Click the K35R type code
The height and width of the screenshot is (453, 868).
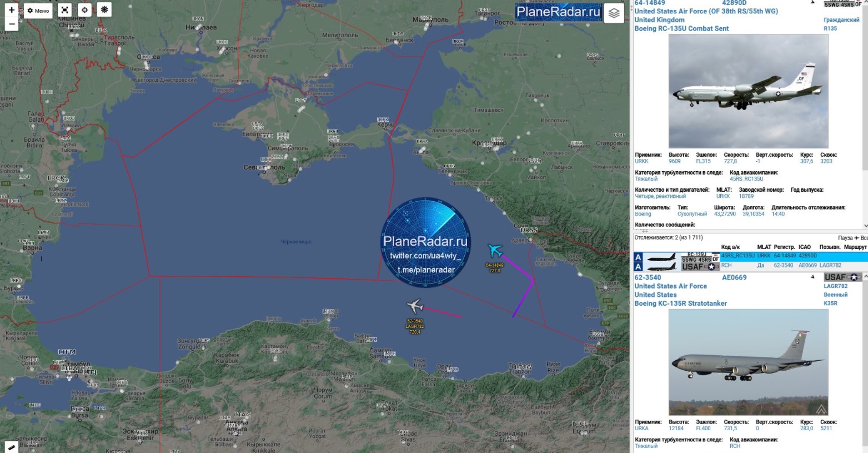(x=830, y=303)
